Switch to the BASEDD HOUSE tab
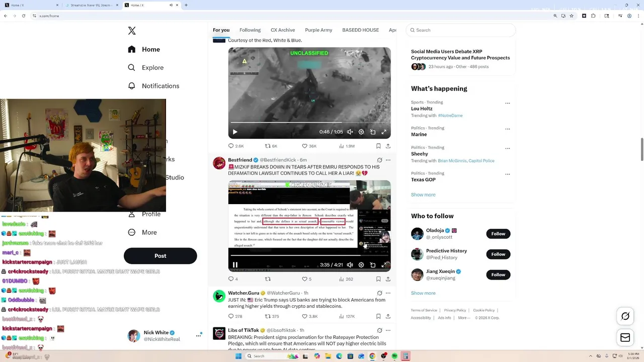644x362 pixels. (360, 30)
